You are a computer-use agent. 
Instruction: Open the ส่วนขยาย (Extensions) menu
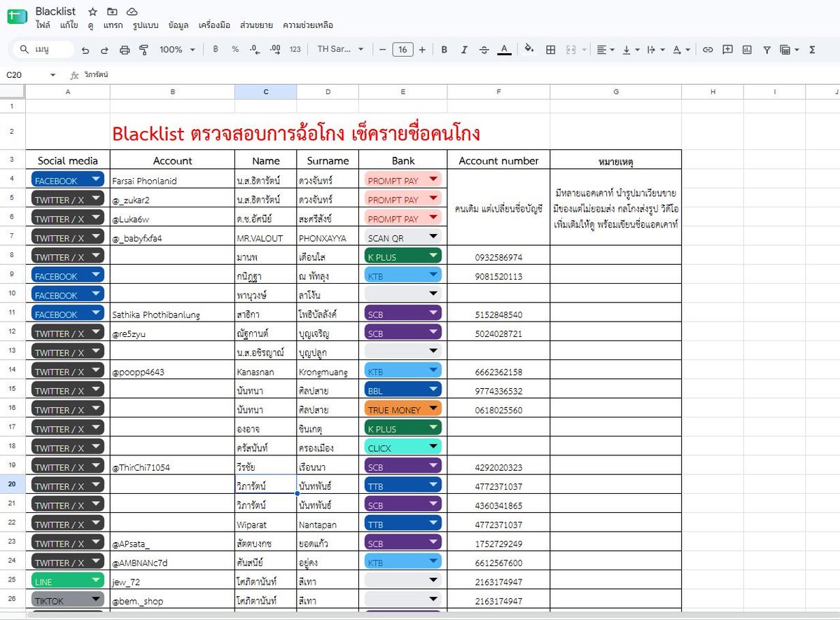(256, 25)
